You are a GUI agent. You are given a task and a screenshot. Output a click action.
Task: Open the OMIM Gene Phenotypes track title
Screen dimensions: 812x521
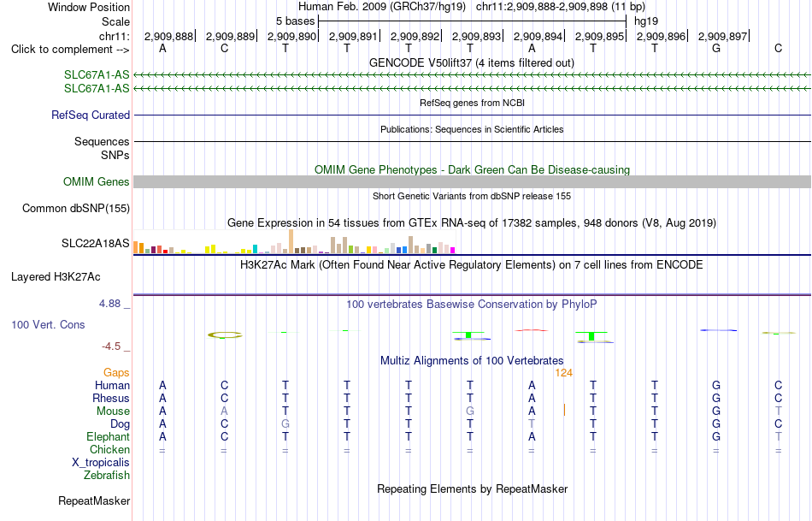point(472,169)
